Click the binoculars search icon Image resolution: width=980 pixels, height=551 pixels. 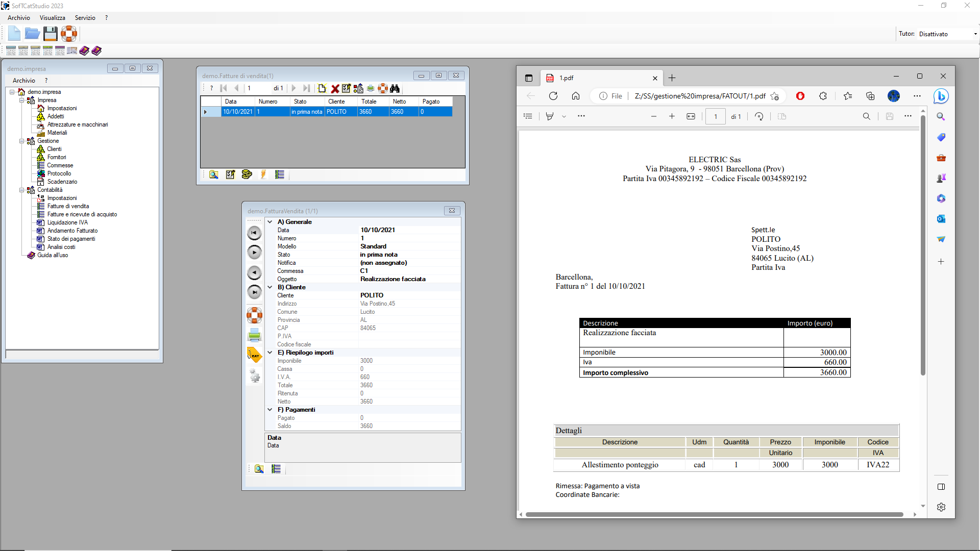pyautogui.click(x=395, y=88)
